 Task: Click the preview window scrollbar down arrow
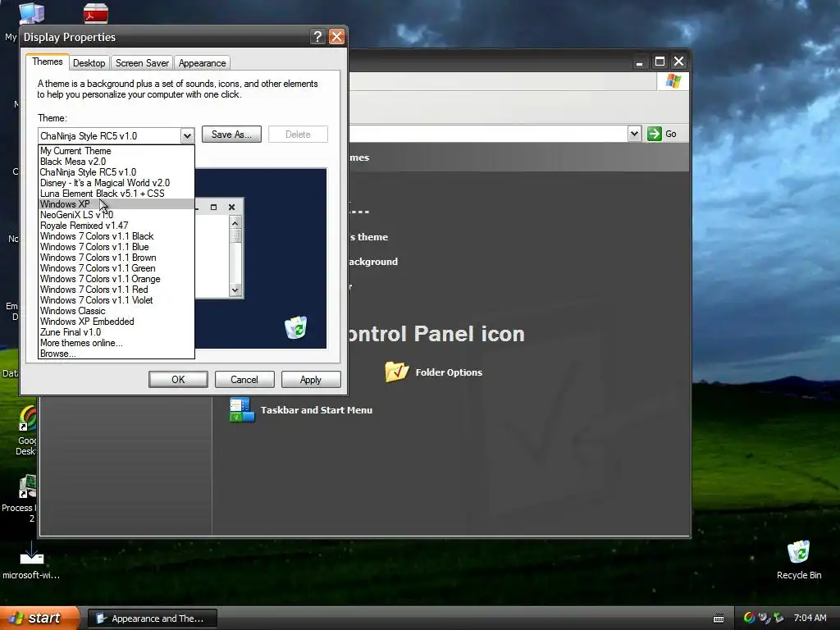tap(235, 290)
